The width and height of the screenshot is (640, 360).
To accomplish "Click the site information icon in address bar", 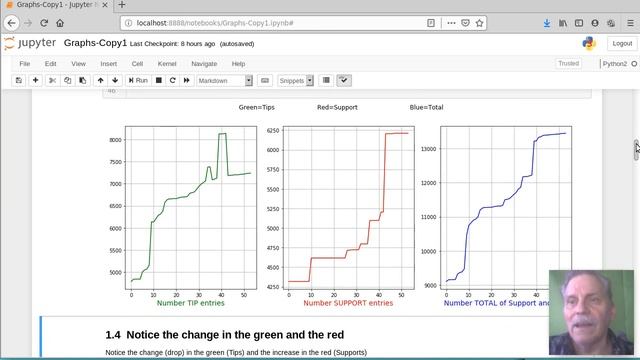I will pos(129,23).
